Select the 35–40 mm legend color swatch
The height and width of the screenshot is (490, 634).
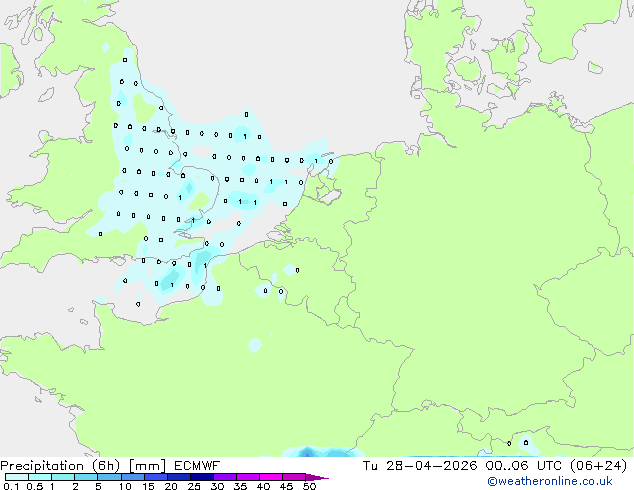click(x=247, y=477)
